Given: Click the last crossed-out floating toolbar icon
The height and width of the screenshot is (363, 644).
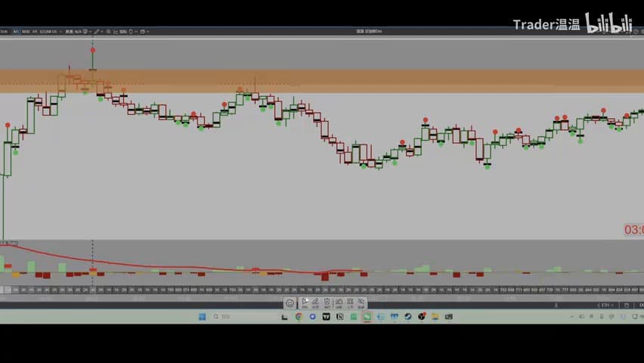Looking at the screenshot, I should (361, 303).
